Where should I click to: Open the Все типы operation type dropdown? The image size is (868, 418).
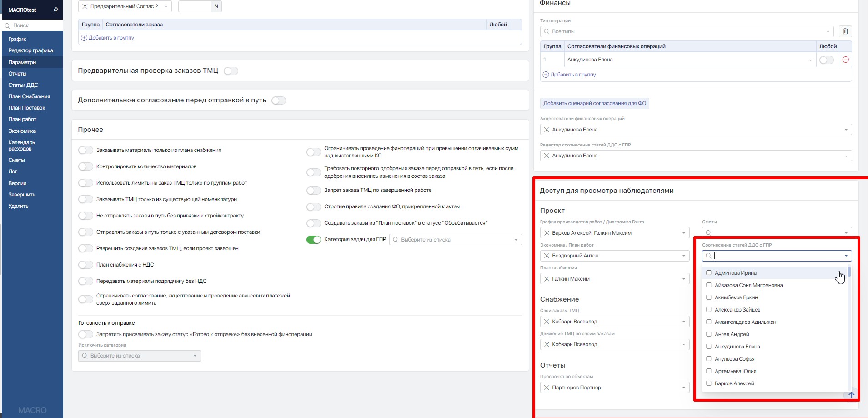687,31
